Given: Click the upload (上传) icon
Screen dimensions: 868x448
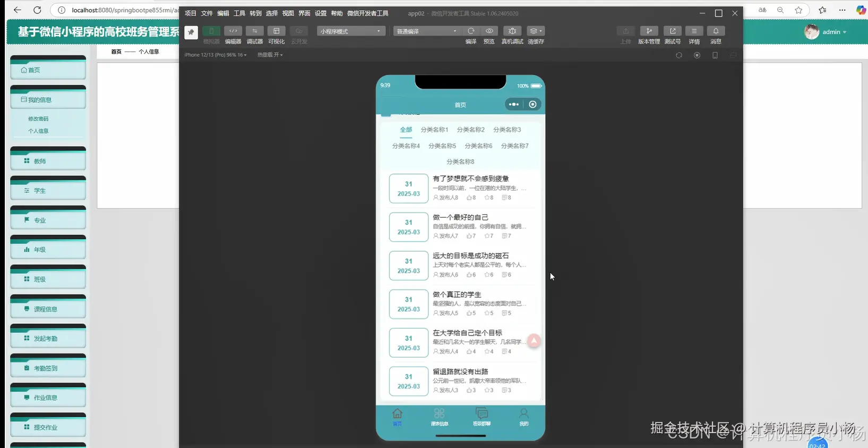Looking at the screenshot, I should [625, 31].
